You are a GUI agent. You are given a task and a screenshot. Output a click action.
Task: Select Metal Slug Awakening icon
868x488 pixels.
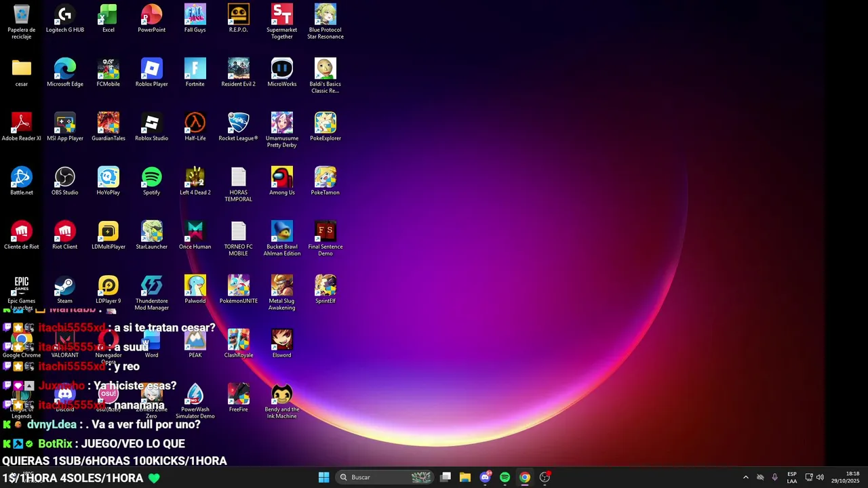pyautogui.click(x=282, y=293)
